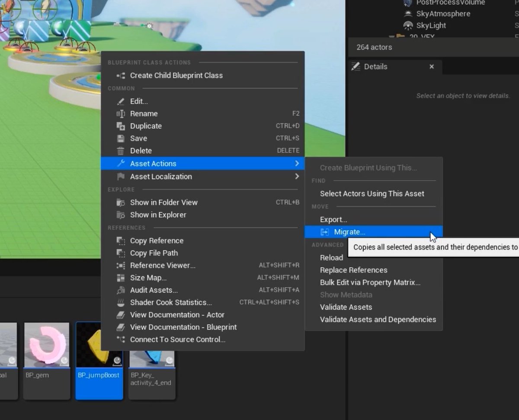Select the BP_gem asset thumbnail
The image size is (519, 420).
pos(46,345)
